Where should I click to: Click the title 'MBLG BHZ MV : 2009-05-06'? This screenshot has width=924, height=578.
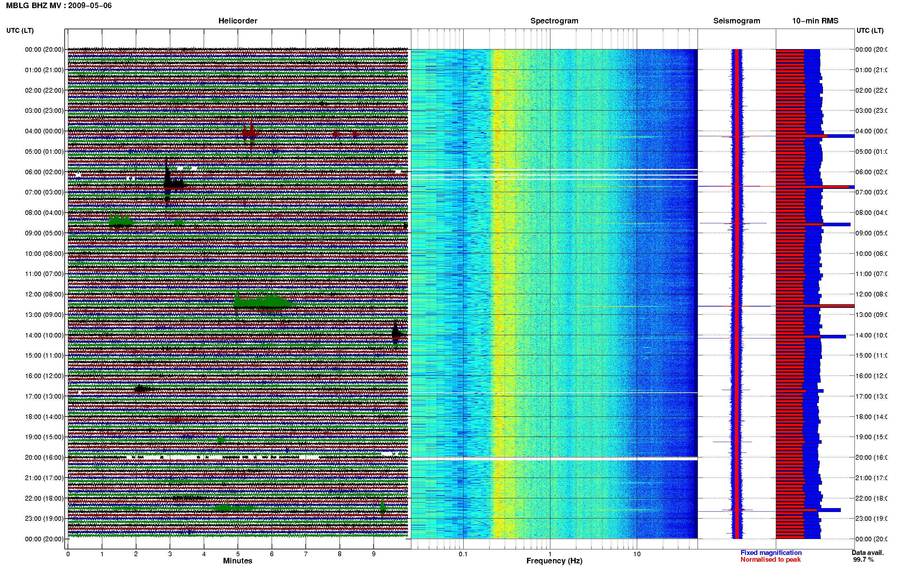click(59, 6)
